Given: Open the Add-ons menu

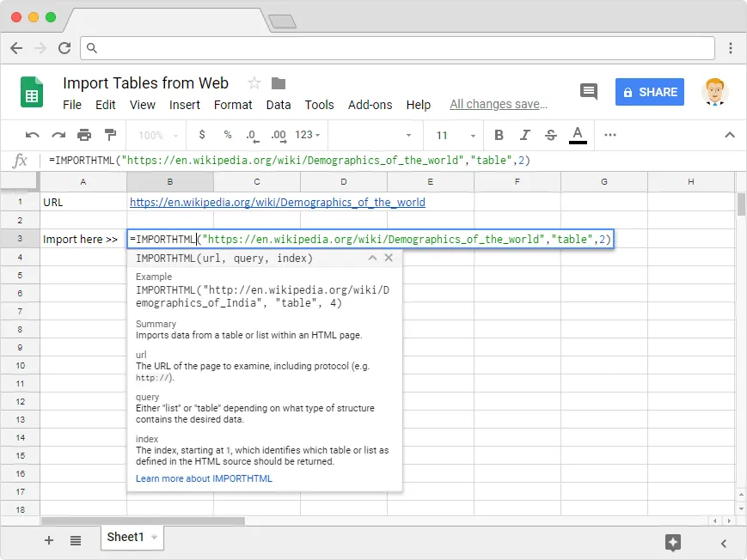Looking at the screenshot, I should coord(370,105).
